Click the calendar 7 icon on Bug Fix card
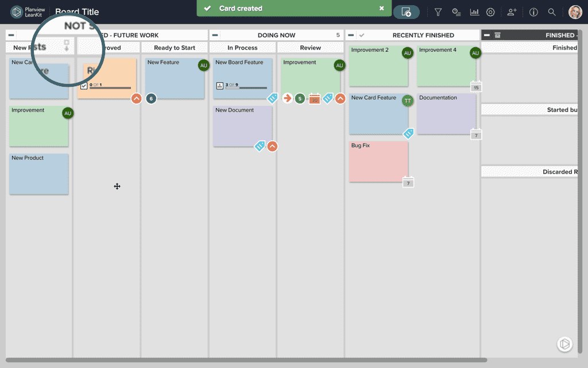The image size is (588, 368). (x=408, y=182)
